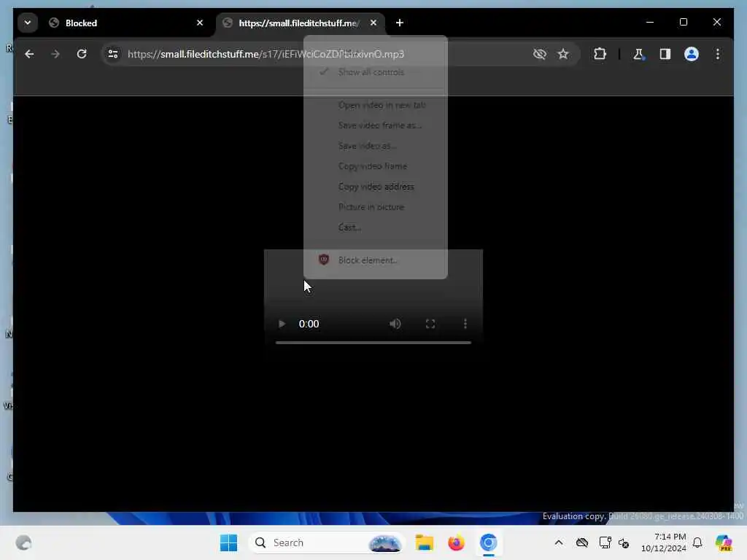Open Copilot preview icon in taskbar

[723, 542]
